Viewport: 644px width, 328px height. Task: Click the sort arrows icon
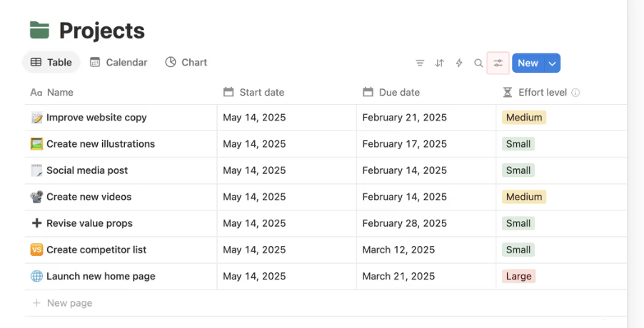(440, 63)
